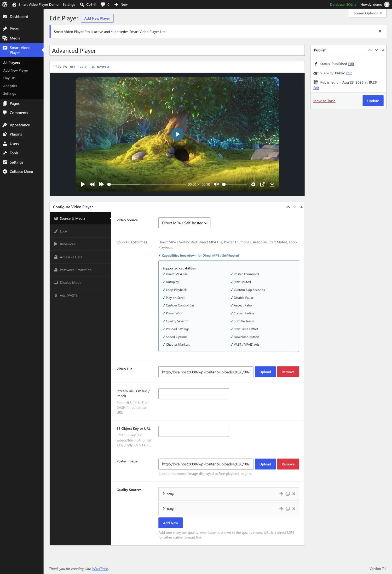Open the Ads (VAST) tab

[80, 295]
